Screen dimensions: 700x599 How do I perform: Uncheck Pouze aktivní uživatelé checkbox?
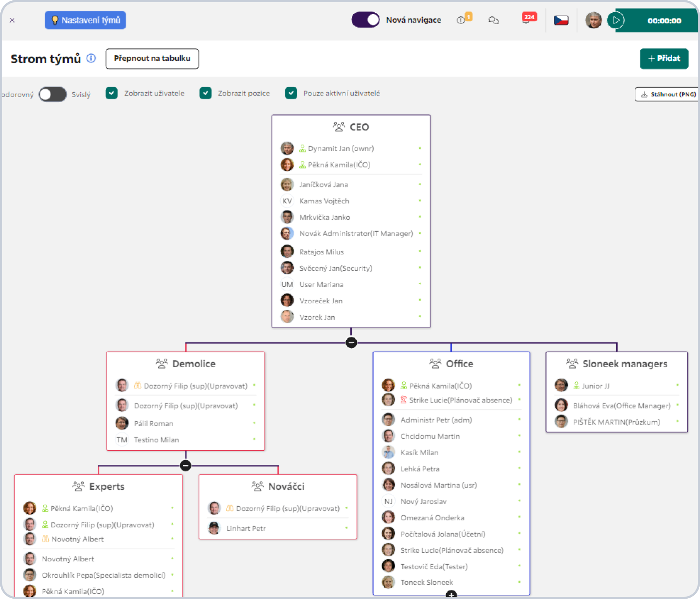tap(291, 93)
